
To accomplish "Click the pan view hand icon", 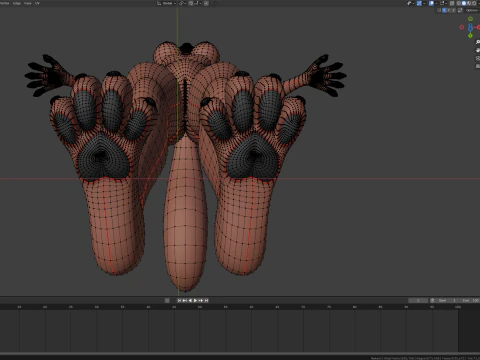I will 478,50.
